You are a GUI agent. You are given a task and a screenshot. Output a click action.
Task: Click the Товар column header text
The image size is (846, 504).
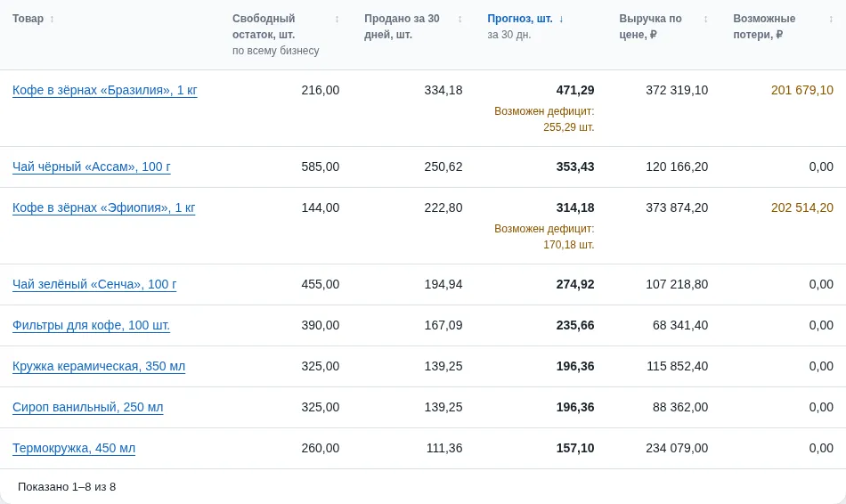pyautogui.click(x=28, y=19)
